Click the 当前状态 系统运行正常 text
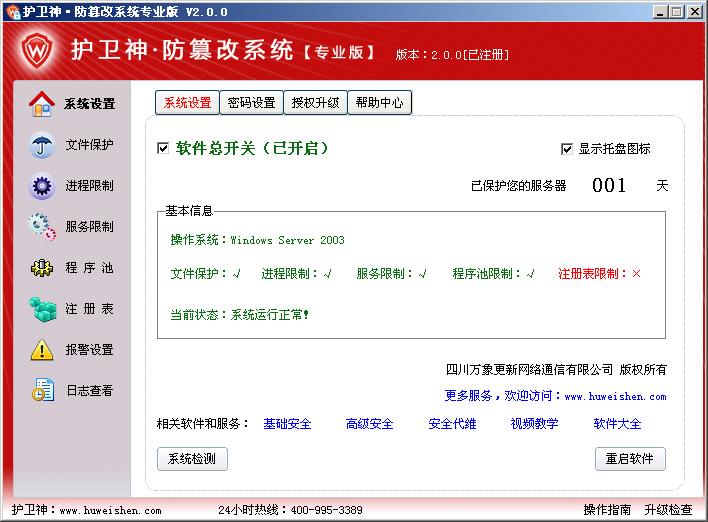This screenshot has height=522, width=708. pos(239,315)
